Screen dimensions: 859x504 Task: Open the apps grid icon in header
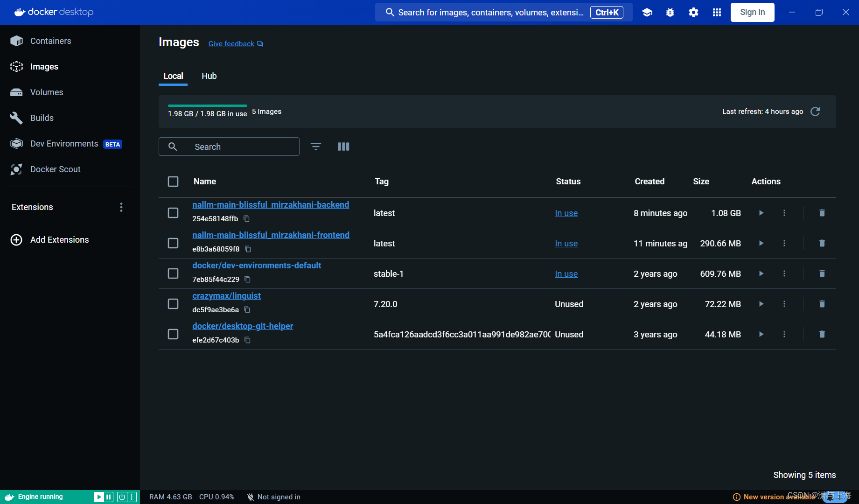tap(717, 13)
